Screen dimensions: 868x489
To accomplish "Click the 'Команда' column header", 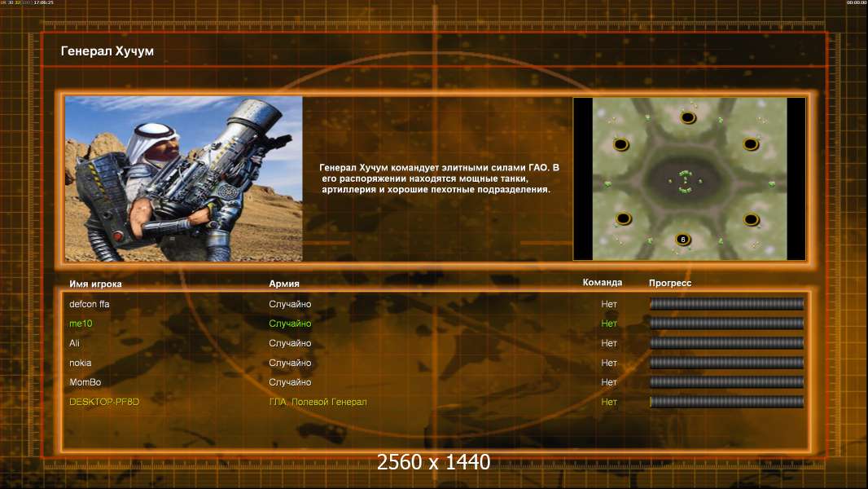I will (603, 283).
